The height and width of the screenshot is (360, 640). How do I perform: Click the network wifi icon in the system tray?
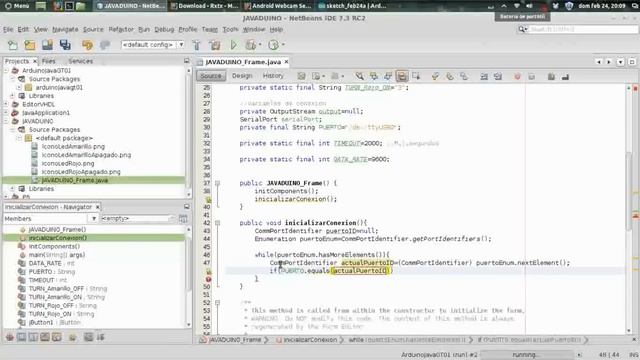(516, 6)
